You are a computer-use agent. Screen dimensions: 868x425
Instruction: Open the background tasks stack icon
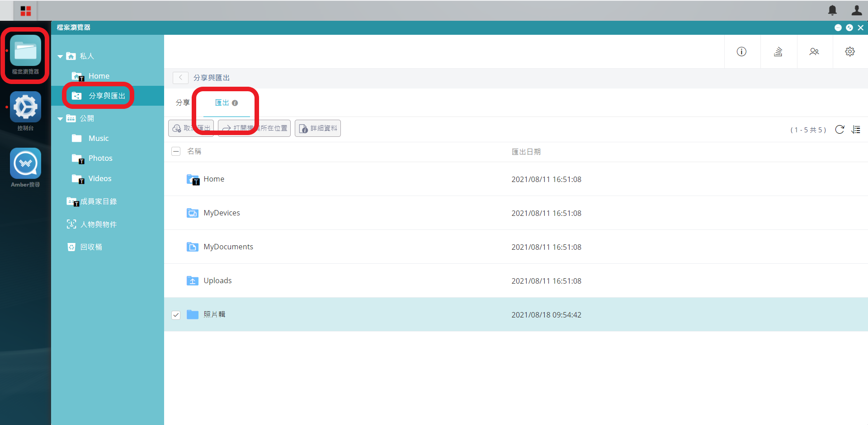point(778,51)
